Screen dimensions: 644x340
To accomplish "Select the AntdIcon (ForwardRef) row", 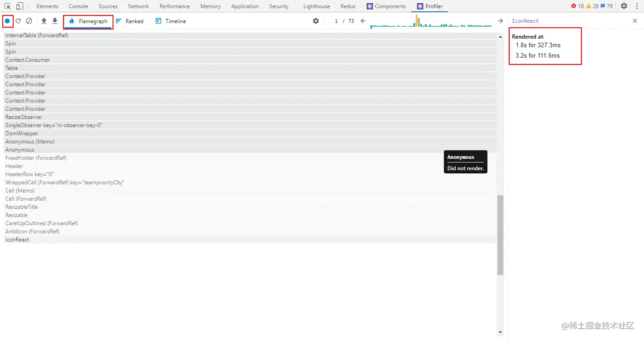I will pos(250,232).
